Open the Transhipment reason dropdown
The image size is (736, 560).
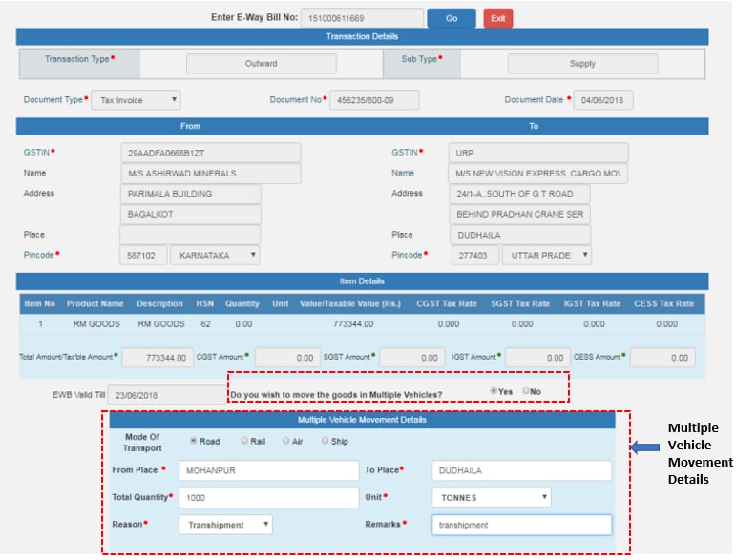226,525
